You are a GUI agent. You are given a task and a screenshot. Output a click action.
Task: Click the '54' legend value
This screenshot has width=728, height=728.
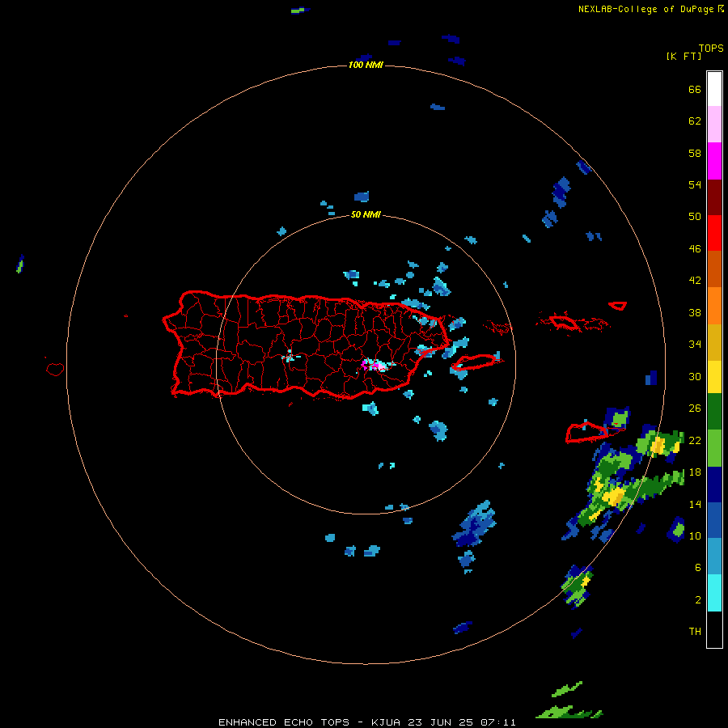[695, 184]
